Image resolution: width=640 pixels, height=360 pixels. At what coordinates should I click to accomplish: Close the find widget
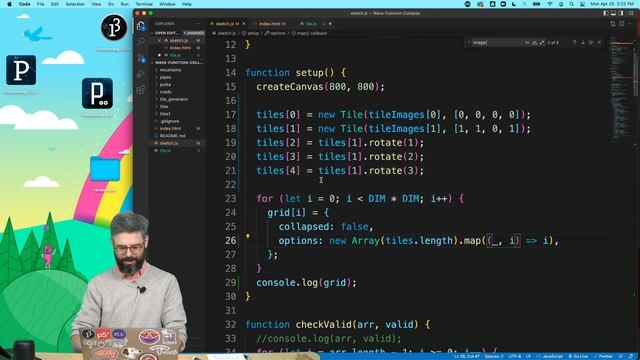[x=599, y=42]
